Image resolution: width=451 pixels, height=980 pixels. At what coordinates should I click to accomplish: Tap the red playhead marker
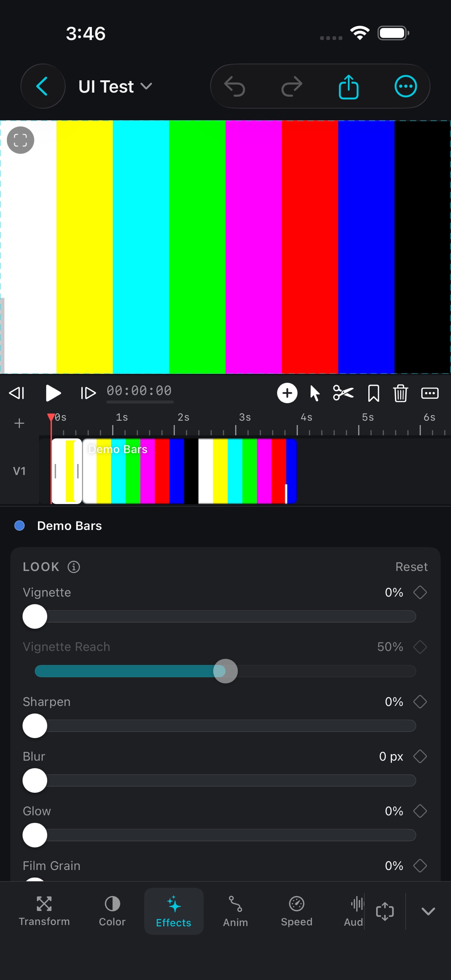[x=51, y=417]
